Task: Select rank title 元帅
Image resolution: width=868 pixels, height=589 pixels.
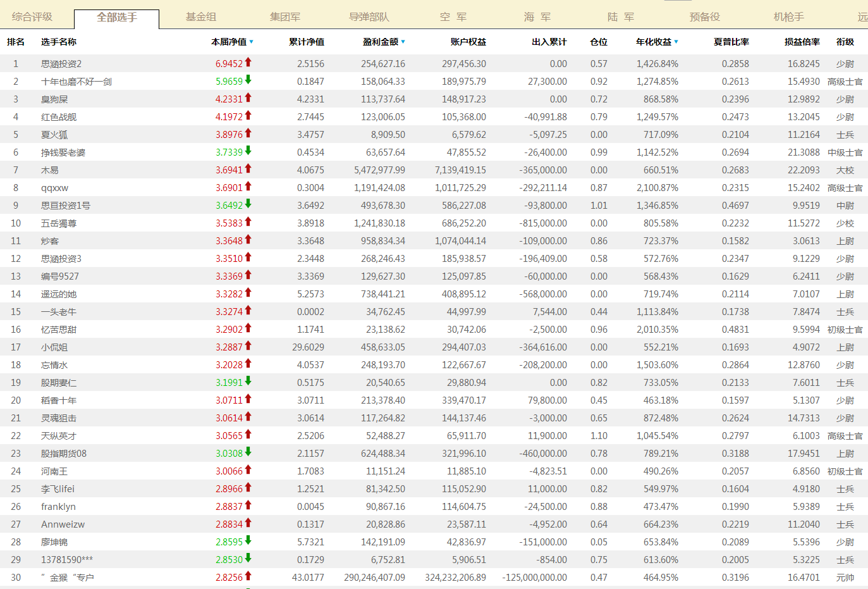Action: coord(845,578)
